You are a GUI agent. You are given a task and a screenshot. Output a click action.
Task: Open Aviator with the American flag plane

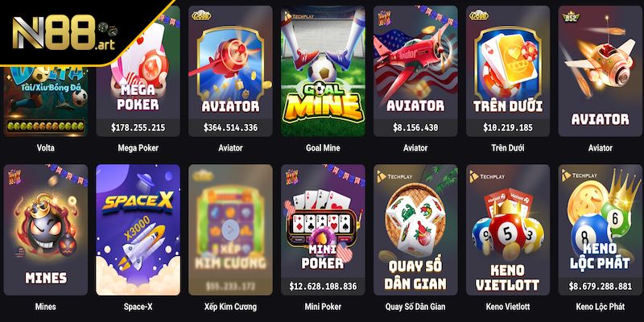coord(415,71)
